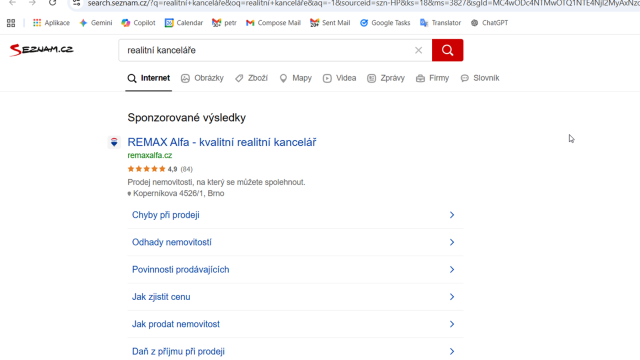640x360 pixels.
Task: Switch to Obrázky tab
Action: (202, 78)
